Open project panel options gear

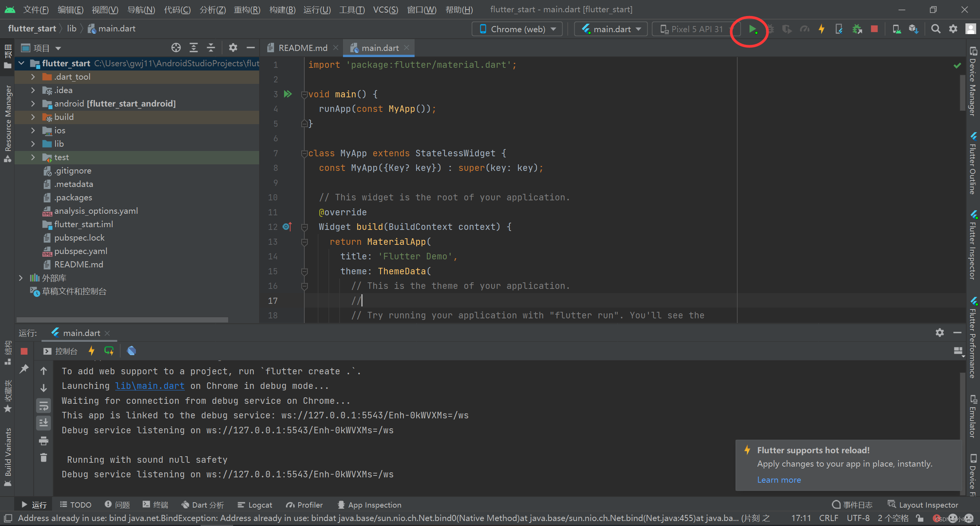coord(233,48)
